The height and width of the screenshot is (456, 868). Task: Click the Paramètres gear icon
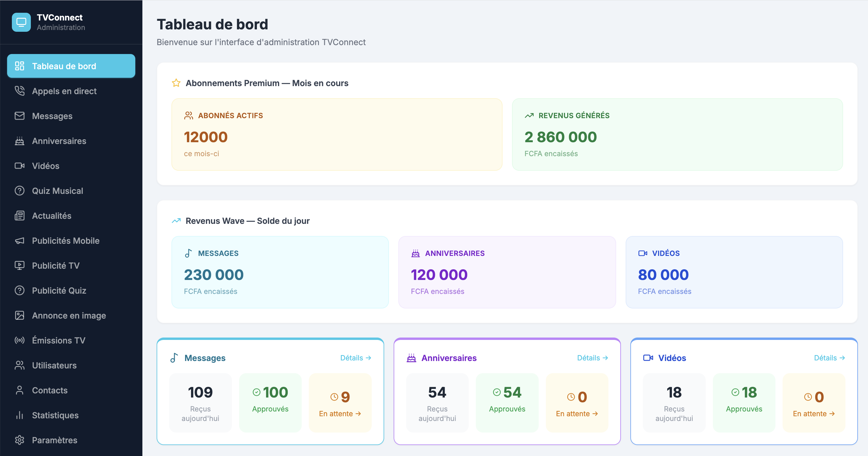click(x=20, y=441)
